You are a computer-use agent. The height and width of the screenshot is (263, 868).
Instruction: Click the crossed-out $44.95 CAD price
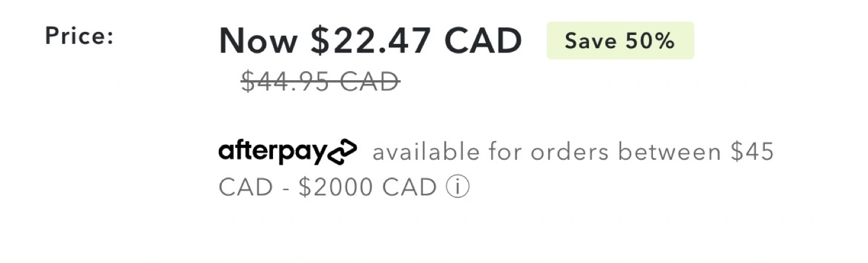pyautogui.click(x=320, y=81)
